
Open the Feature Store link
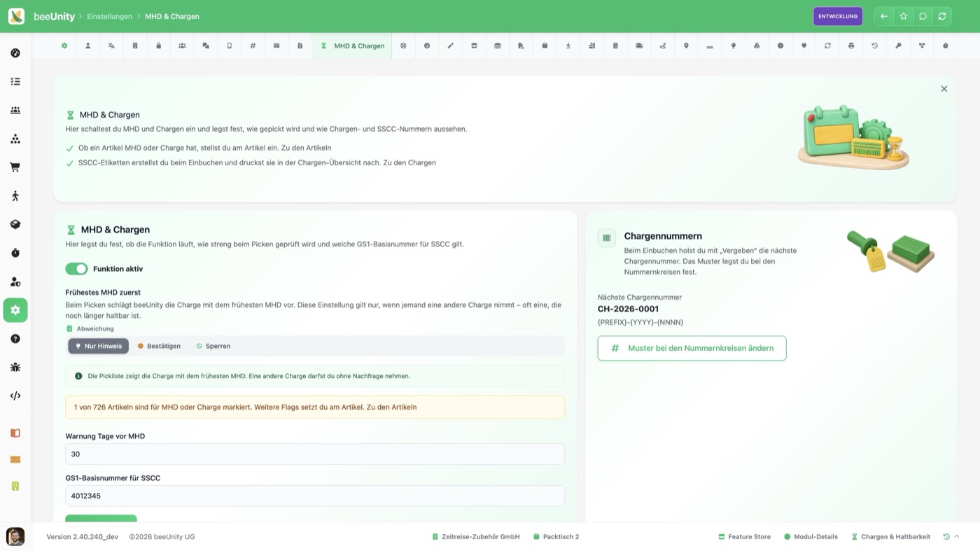point(744,537)
